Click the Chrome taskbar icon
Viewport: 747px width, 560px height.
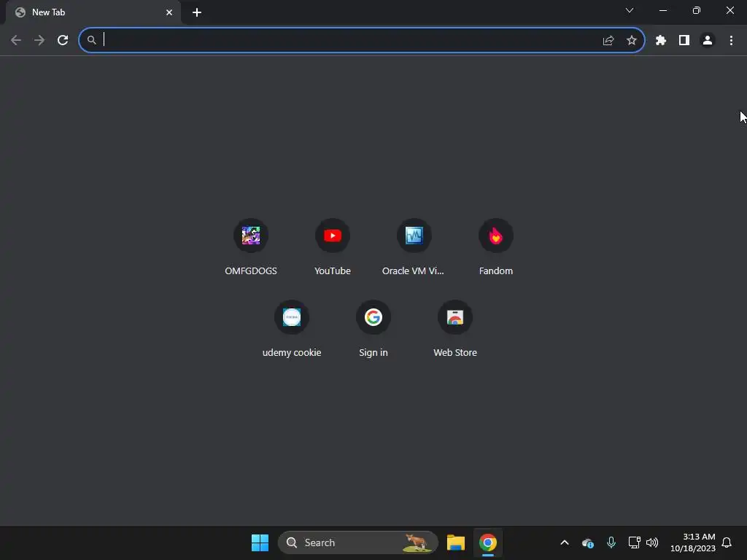(488, 542)
